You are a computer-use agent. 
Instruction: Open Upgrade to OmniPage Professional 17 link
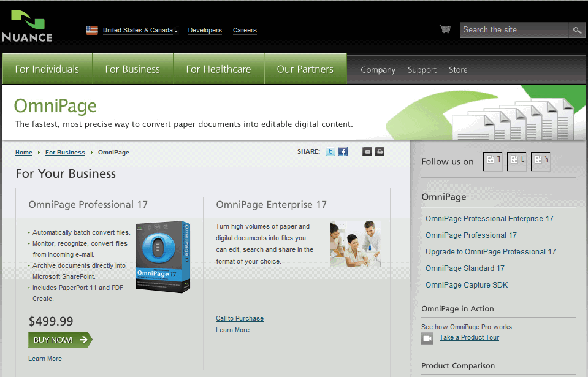tap(491, 251)
